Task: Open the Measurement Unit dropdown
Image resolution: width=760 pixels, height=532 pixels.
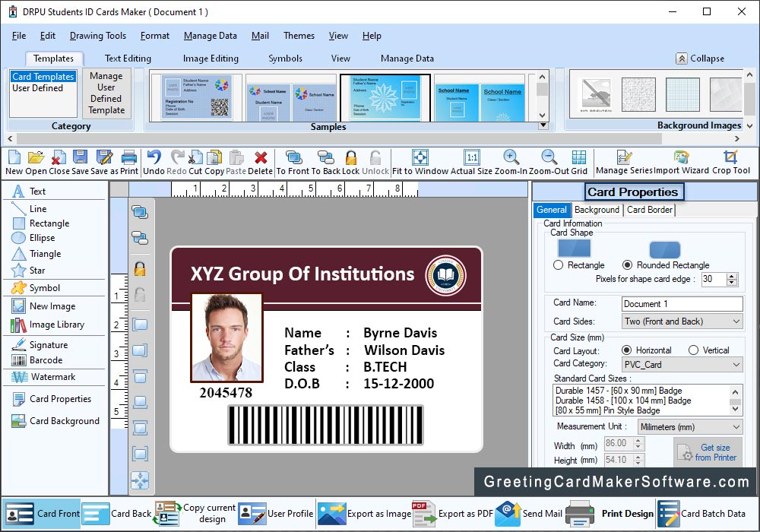Action: (x=690, y=427)
